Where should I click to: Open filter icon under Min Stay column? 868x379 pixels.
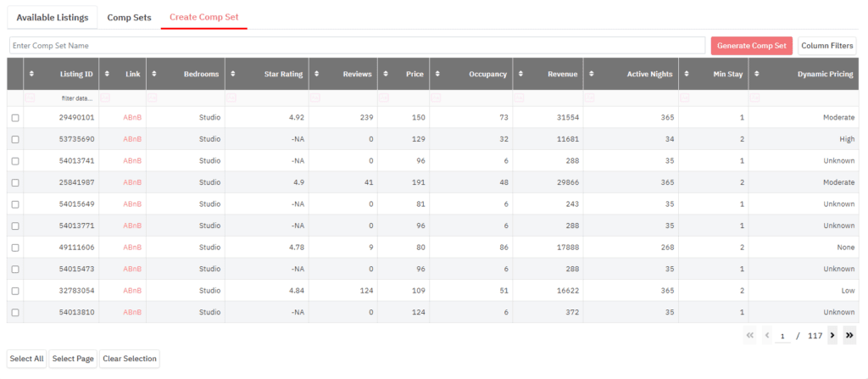tap(685, 98)
